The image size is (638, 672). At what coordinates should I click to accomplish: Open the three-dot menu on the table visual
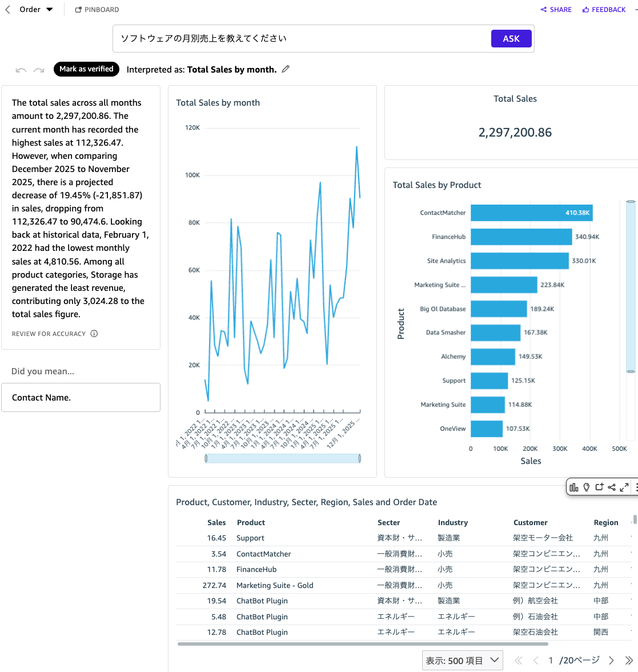point(636,487)
